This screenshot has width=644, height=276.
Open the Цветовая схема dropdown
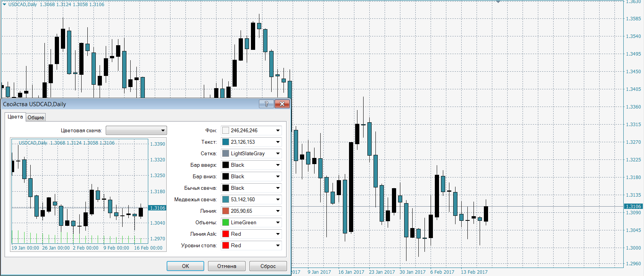coord(136,131)
